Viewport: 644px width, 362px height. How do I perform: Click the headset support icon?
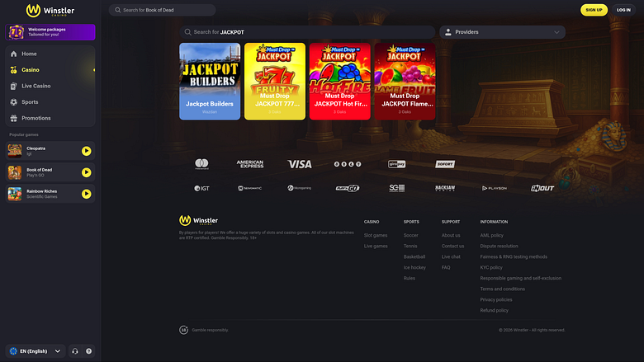(75, 351)
